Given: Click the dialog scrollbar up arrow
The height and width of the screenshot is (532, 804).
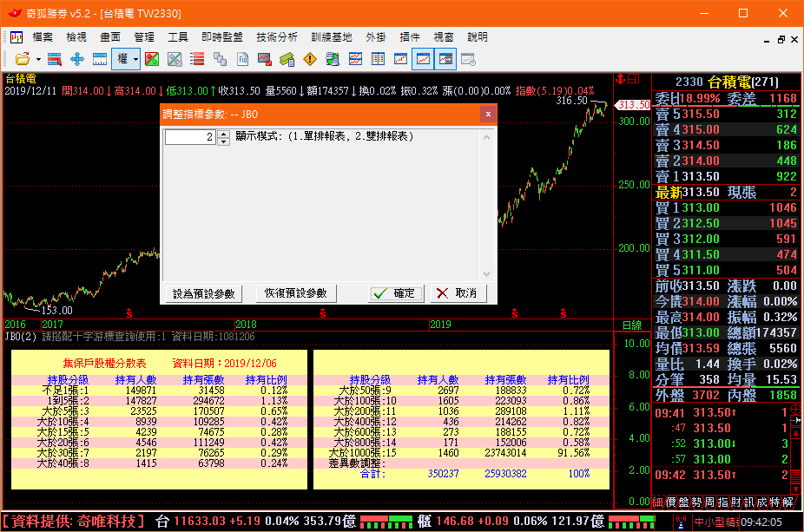Looking at the screenshot, I should (x=486, y=137).
